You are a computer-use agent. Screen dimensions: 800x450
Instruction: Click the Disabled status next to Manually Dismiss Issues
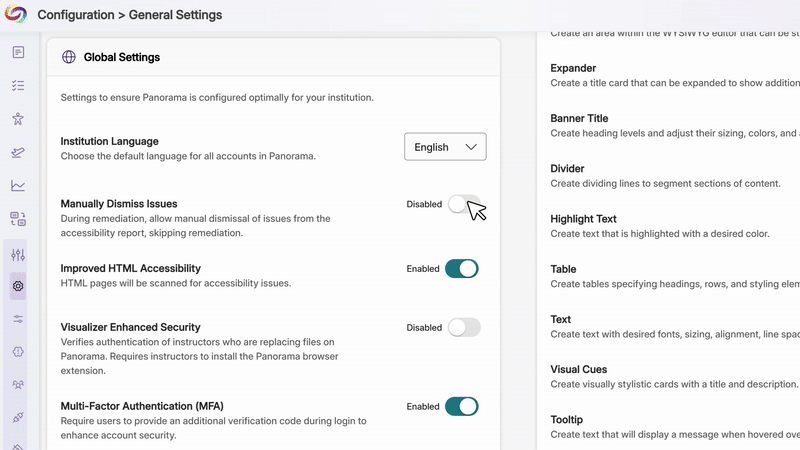click(x=424, y=204)
